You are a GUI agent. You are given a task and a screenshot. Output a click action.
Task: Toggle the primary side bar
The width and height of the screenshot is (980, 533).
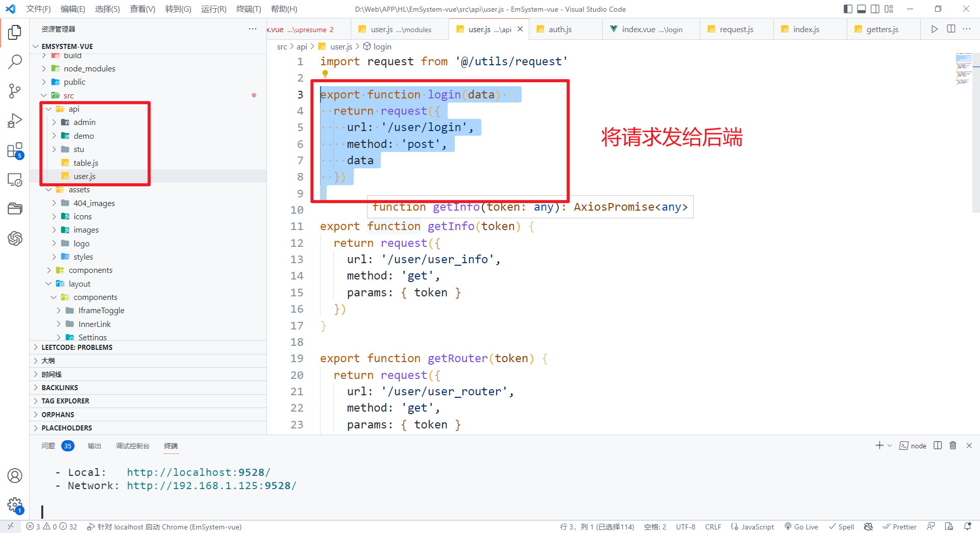pos(848,9)
